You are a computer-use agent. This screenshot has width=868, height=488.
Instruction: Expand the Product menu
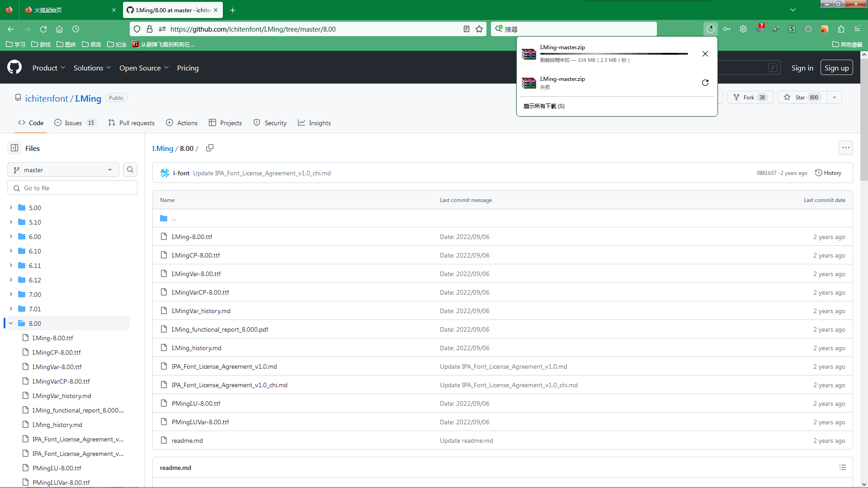tap(49, 68)
